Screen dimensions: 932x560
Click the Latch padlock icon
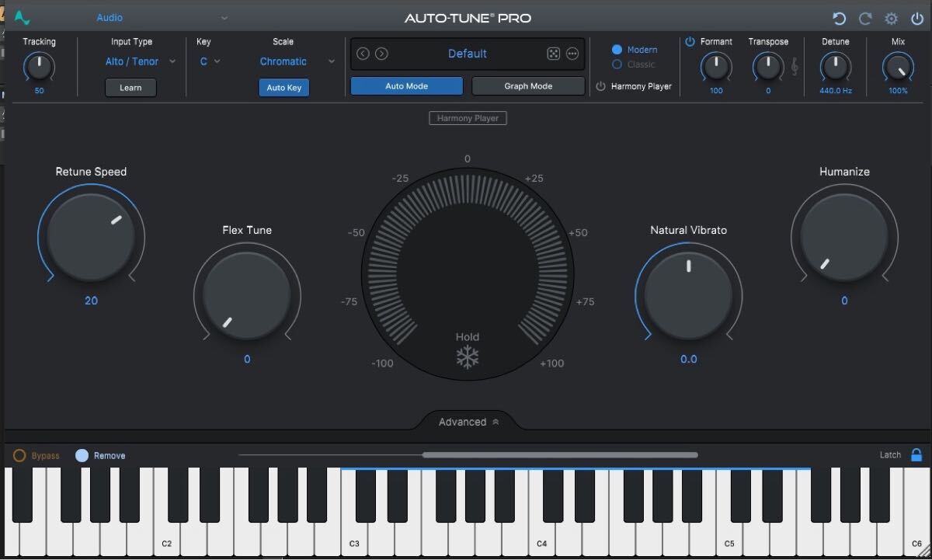tap(916, 454)
